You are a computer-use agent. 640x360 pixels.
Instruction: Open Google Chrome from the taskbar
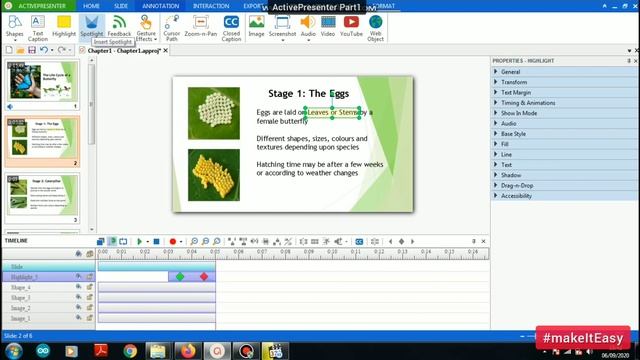pyautogui.click(x=130, y=351)
